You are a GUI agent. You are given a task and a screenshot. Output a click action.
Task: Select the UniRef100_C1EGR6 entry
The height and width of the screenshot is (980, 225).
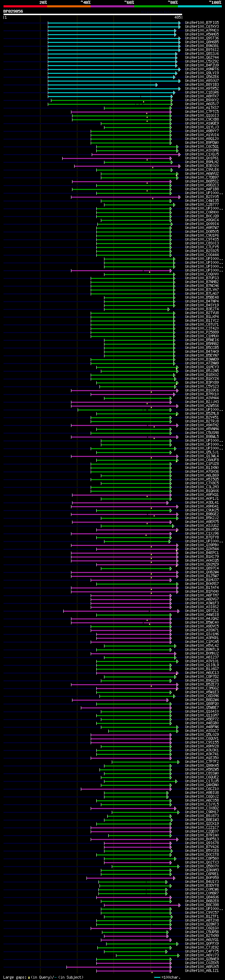tap(202, 93)
